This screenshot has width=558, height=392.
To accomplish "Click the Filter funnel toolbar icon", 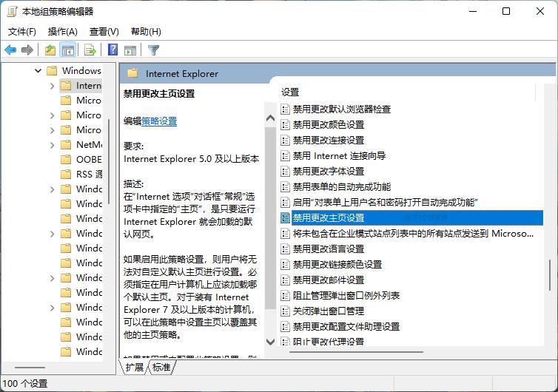I will pyautogui.click(x=153, y=50).
